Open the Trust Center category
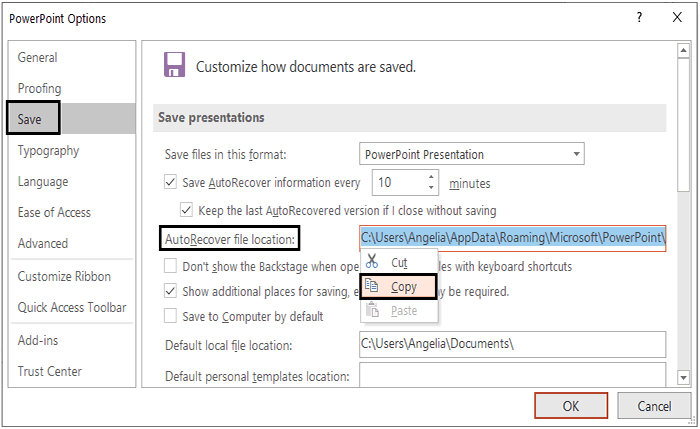Screen dimensions: 700x429 click(x=72, y=371)
